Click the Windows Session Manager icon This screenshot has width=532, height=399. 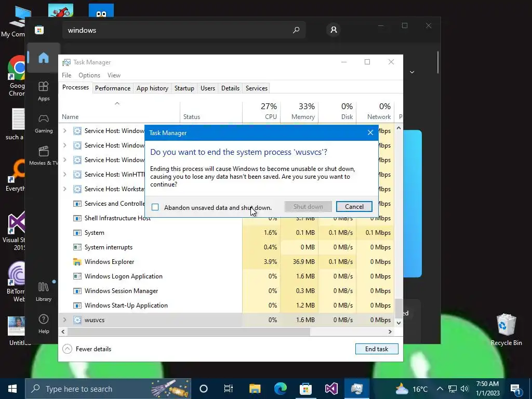click(77, 291)
